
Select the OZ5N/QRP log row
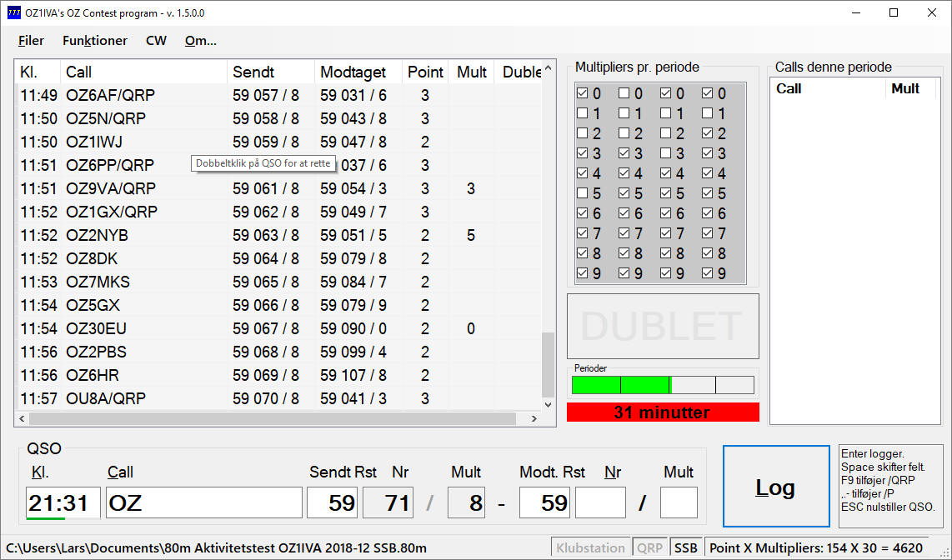278,118
